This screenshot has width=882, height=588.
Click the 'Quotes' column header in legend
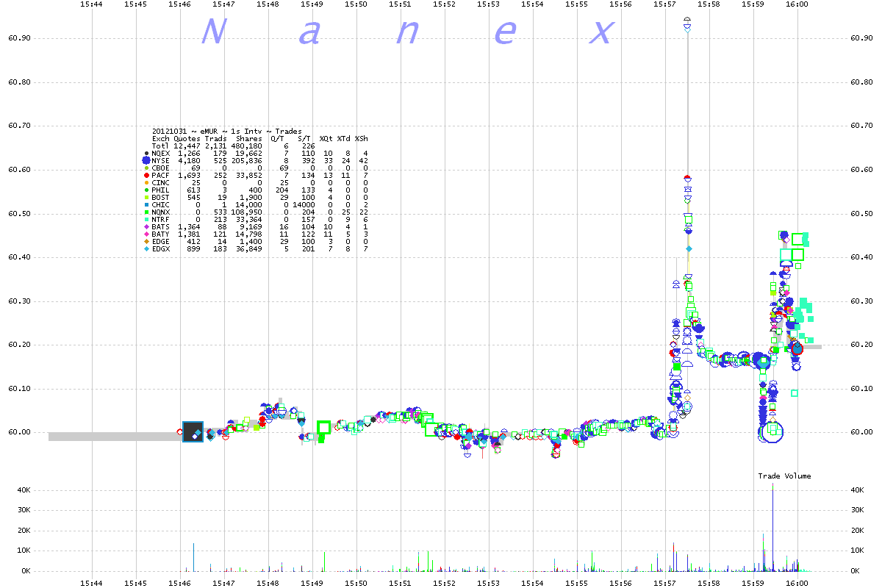[186, 138]
